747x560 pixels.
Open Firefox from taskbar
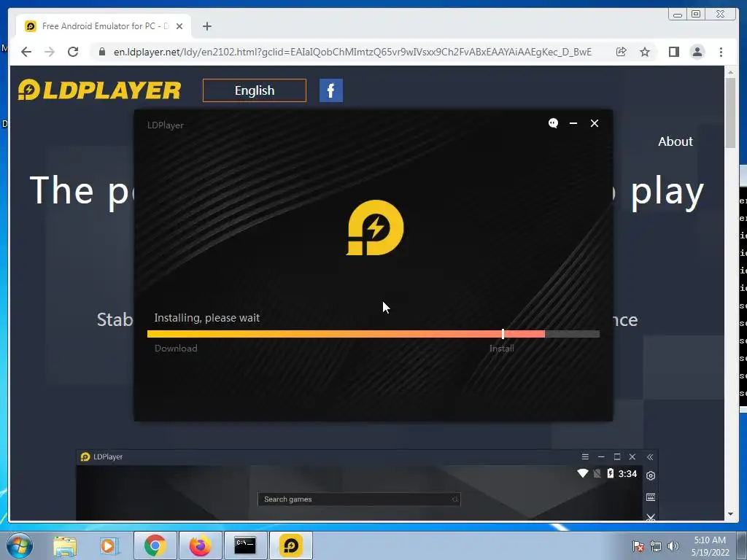(200, 545)
